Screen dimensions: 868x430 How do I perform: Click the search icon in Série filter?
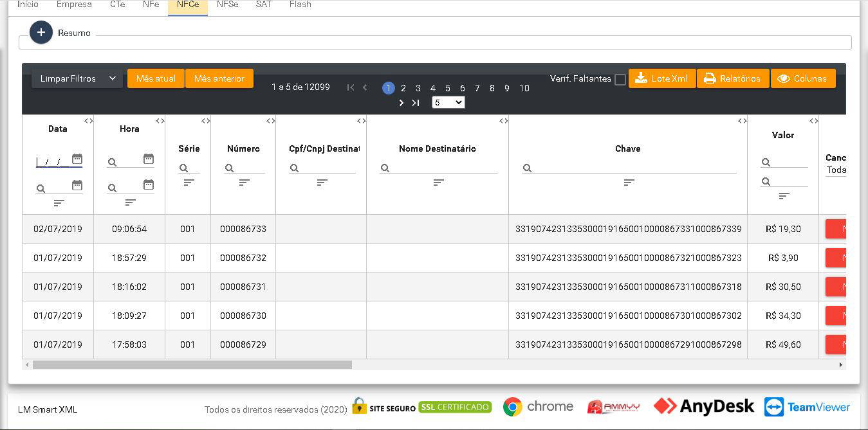coord(183,168)
